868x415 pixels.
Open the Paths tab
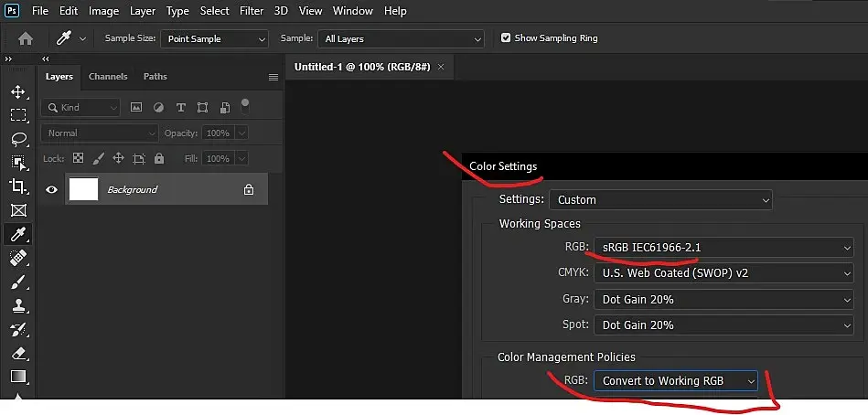155,77
